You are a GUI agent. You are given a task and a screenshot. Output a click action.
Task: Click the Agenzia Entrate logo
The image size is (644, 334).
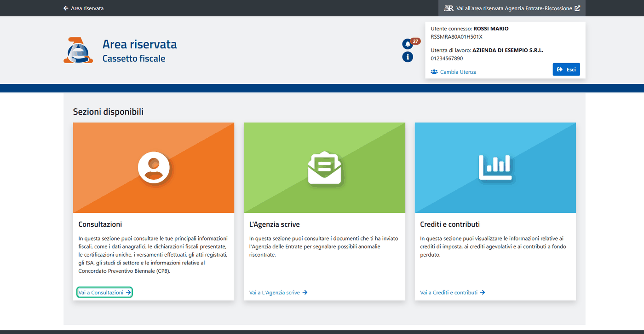tap(78, 50)
